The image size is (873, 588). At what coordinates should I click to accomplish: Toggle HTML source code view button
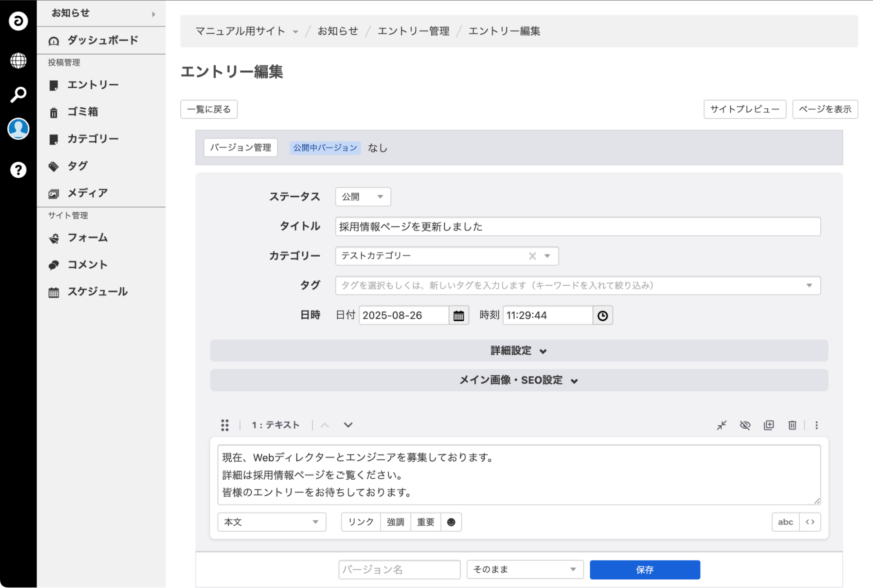tap(810, 522)
